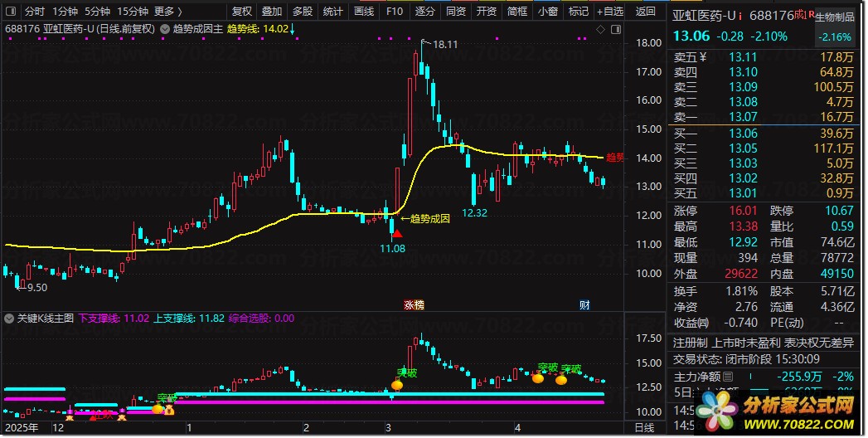Click the money bag icon near January
This screenshot has width=868, height=438.
pyautogui.click(x=169, y=410)
